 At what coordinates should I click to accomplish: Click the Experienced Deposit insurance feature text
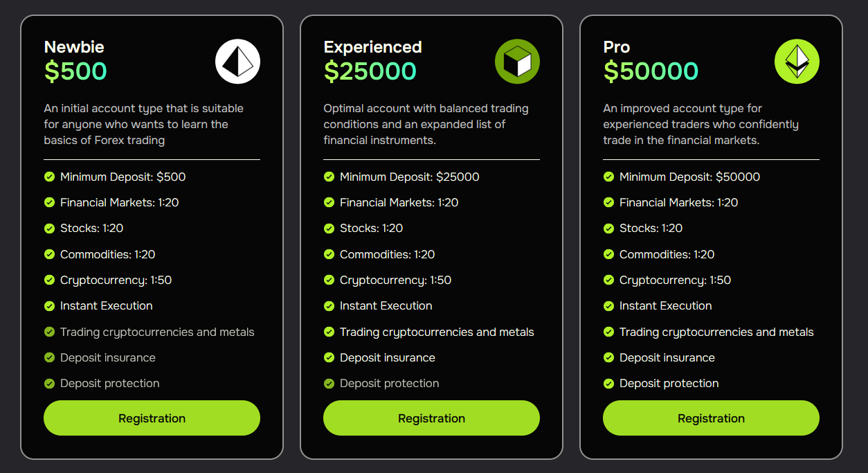[x=388, y=358]
